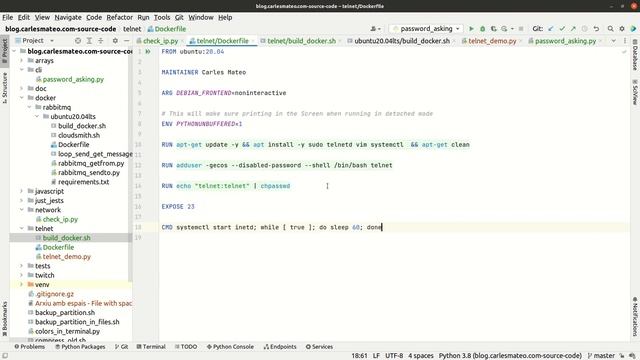Collapse the docker folder
The image size is (640, 360).
point(21,98)
